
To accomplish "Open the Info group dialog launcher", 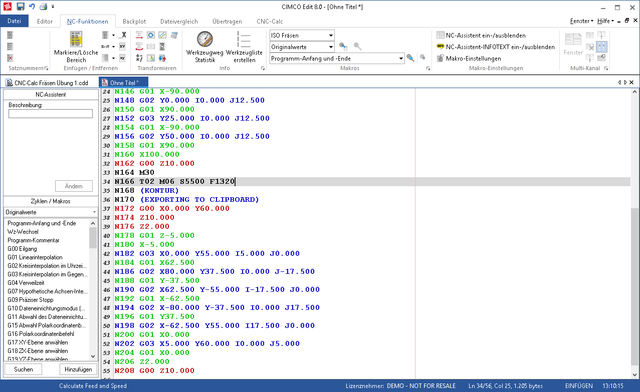I will tap(262, 68).
